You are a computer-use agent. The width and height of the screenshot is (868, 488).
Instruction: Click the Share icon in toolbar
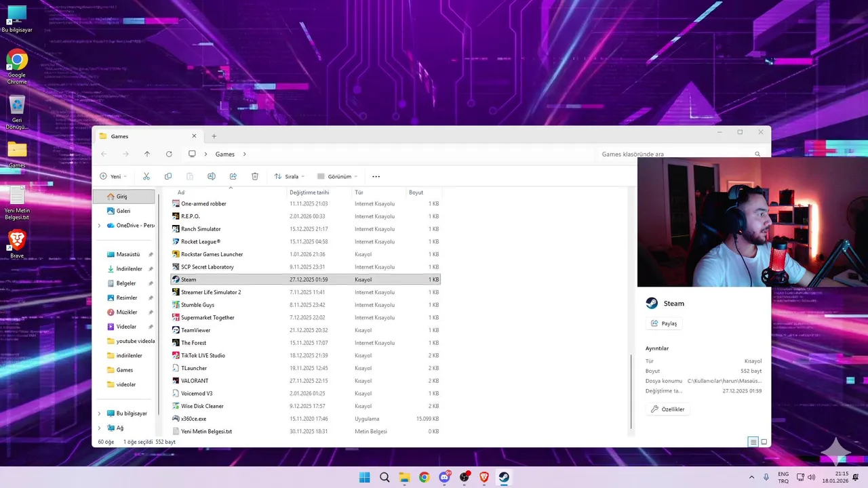(x=233, y=176)
